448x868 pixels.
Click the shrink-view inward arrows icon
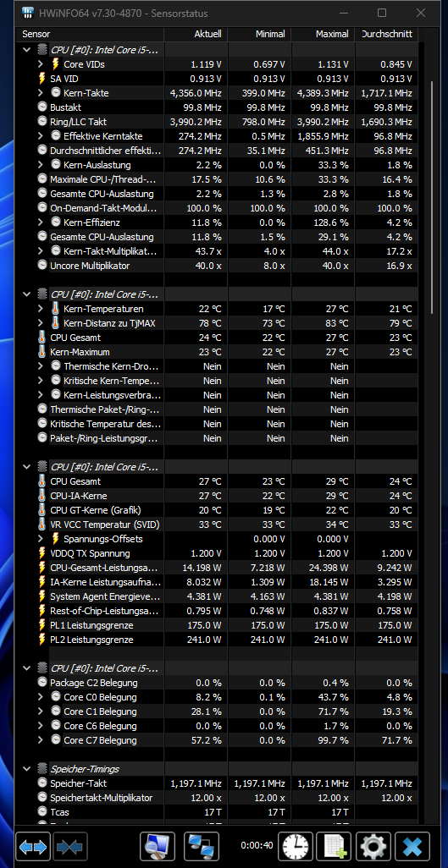pyautogui.click(x=69, y=847)
